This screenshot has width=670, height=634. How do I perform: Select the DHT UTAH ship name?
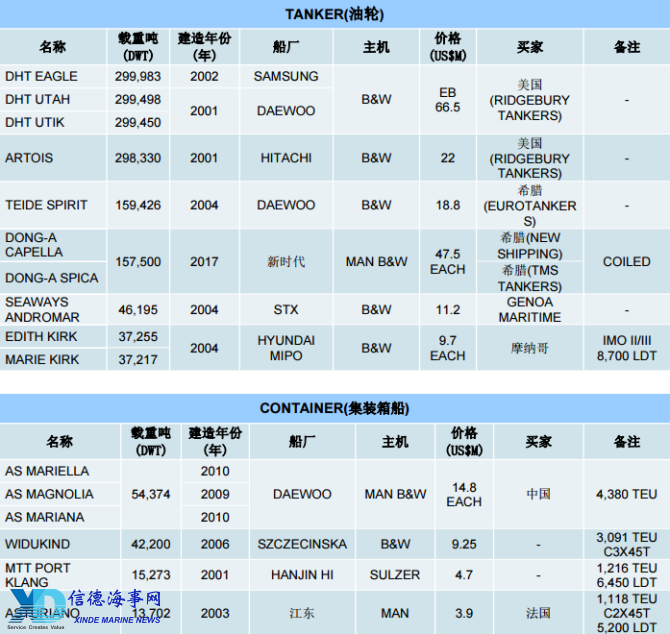click(x=37, y=99)
